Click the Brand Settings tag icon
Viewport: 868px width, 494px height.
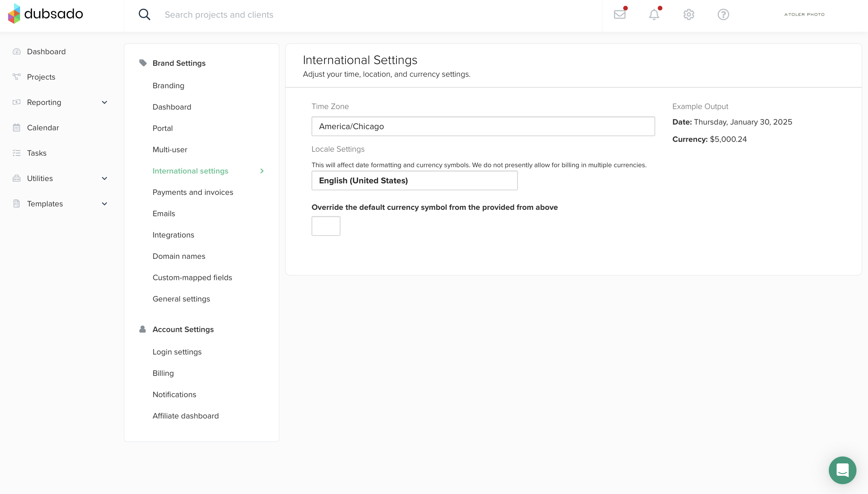(x=143, y=63)
